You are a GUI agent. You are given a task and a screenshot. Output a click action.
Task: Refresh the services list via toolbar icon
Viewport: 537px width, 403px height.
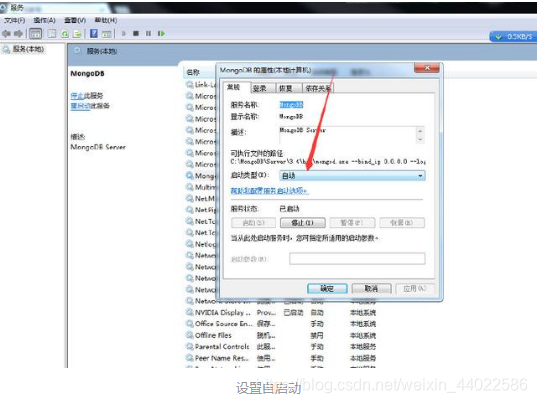coord(65,34)
